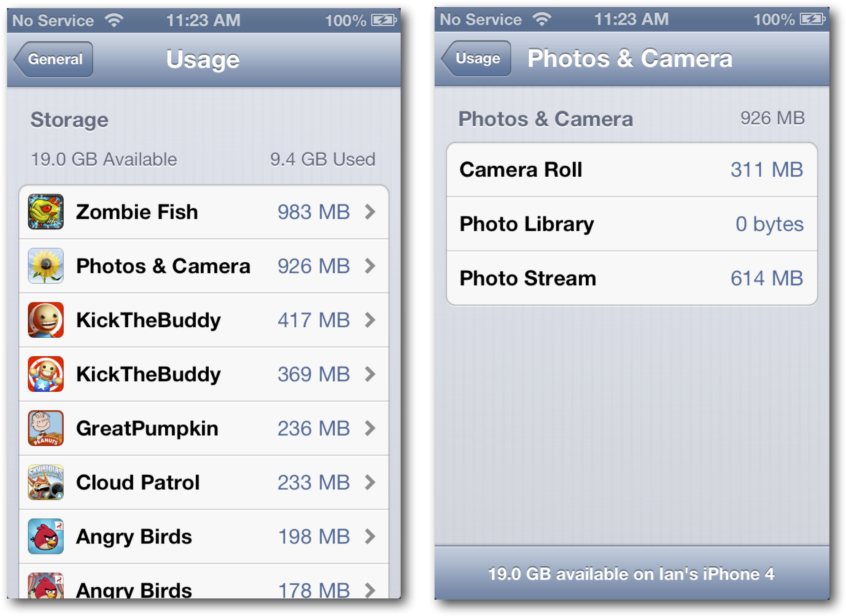Open the KickTheBuddy 417 MB entry

tap(204, 320)
